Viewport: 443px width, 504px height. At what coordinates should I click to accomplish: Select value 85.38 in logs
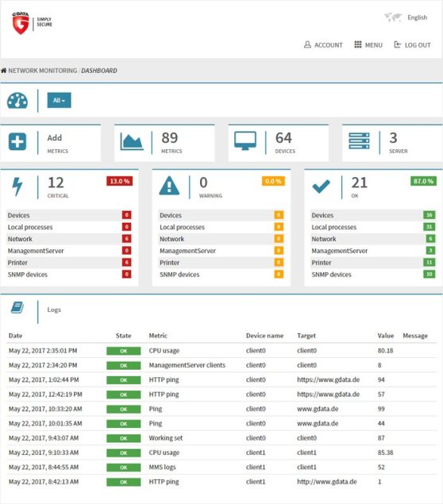[x=386, y=452]
